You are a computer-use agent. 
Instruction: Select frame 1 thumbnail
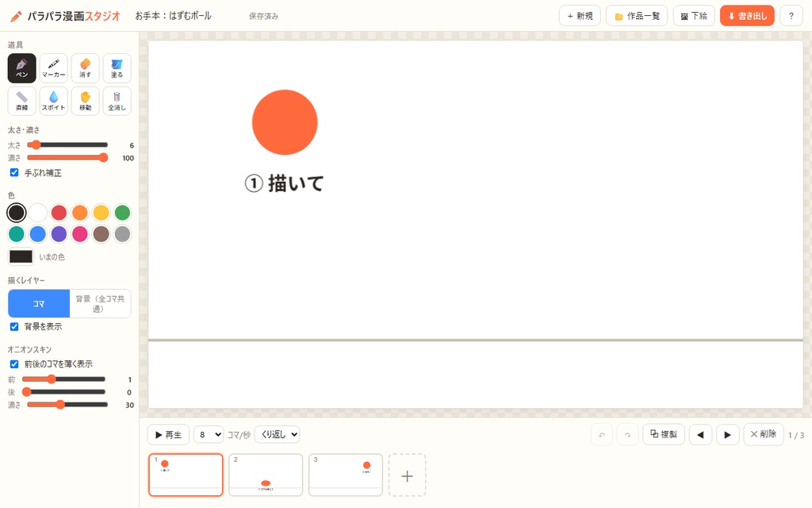[186, 475]
